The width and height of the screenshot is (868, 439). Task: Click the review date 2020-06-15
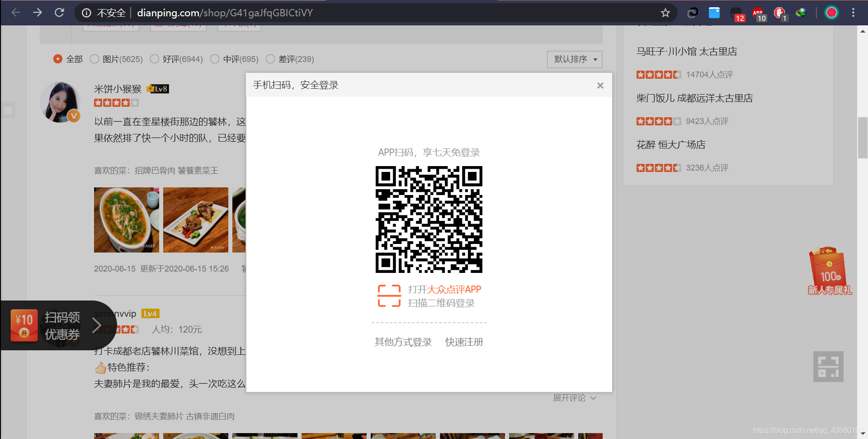pos(115,269)
